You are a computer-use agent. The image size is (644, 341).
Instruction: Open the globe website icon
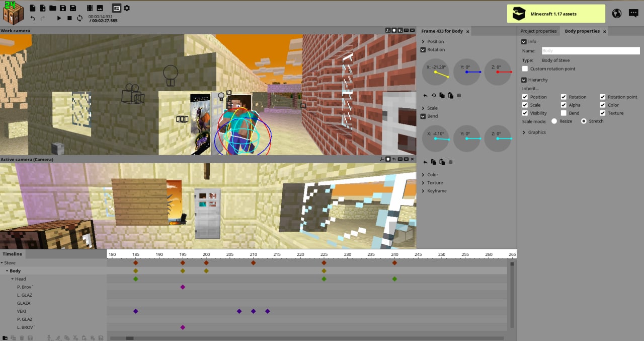[617, 14]
